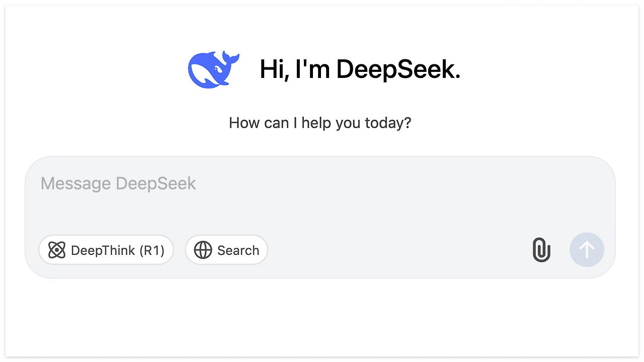Screen dimensions: 644x362
Task: Enable web Search mode
Action: coord(226,250)
